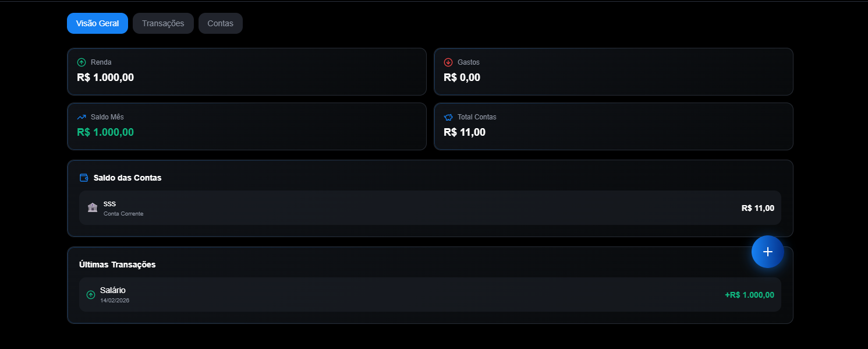Image resolution: width=868 pixels, height=349 pixels.
Task: Click the Saldo Mês trending-up icon
Action: (82, 117)
